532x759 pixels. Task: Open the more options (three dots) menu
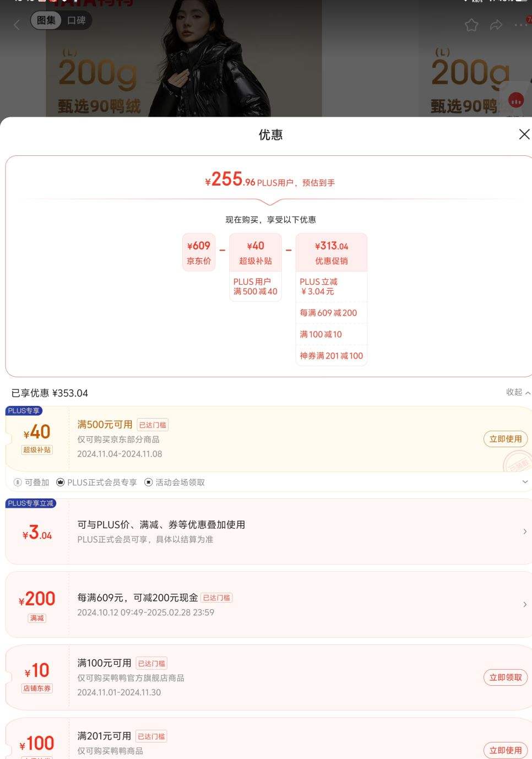[518, 25]
